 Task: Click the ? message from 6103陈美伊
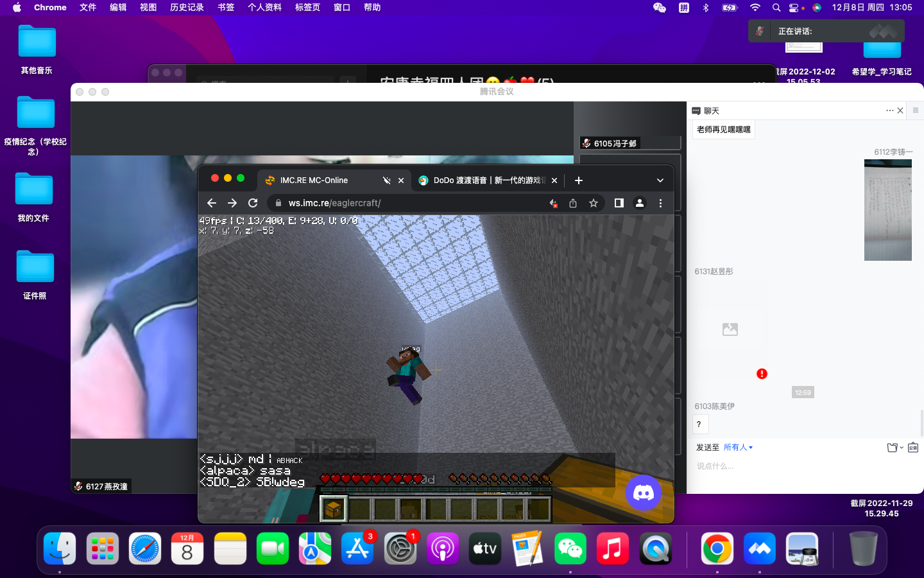coord(699,425)
